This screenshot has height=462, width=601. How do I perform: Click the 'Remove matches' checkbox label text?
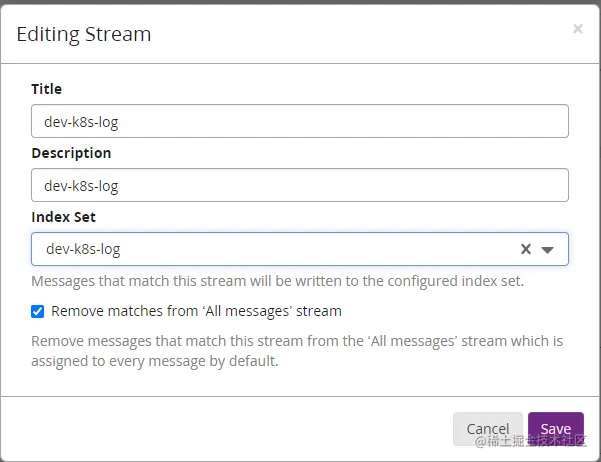point(196,311)
